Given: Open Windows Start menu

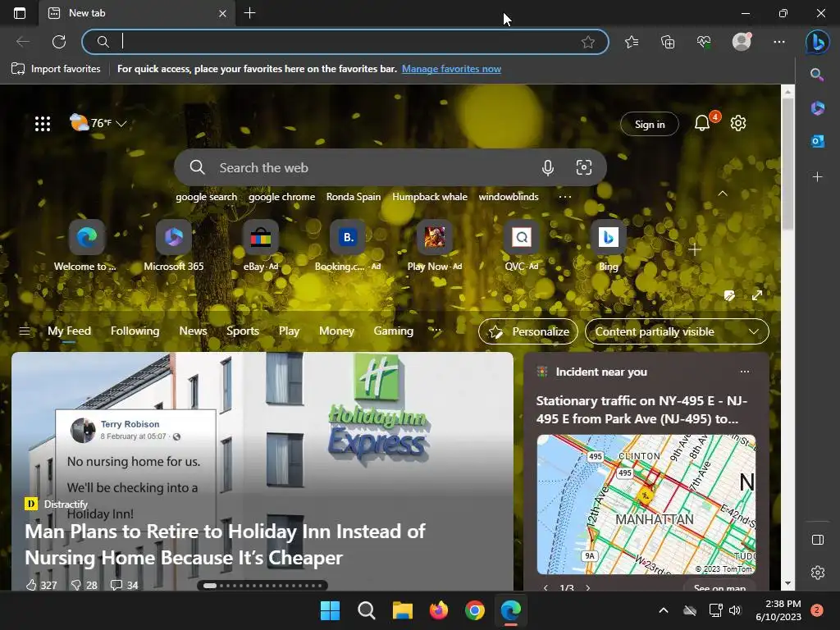Looking at the screenshot, I should click(330, 610).
